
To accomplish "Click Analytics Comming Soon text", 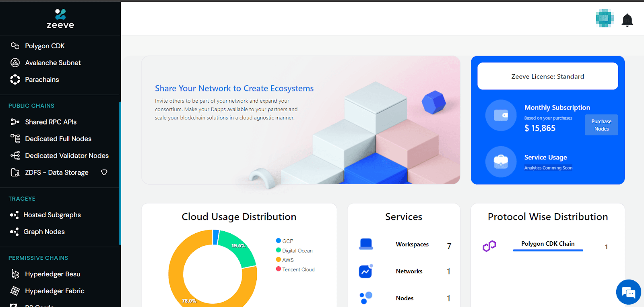I will coord(548,168).
